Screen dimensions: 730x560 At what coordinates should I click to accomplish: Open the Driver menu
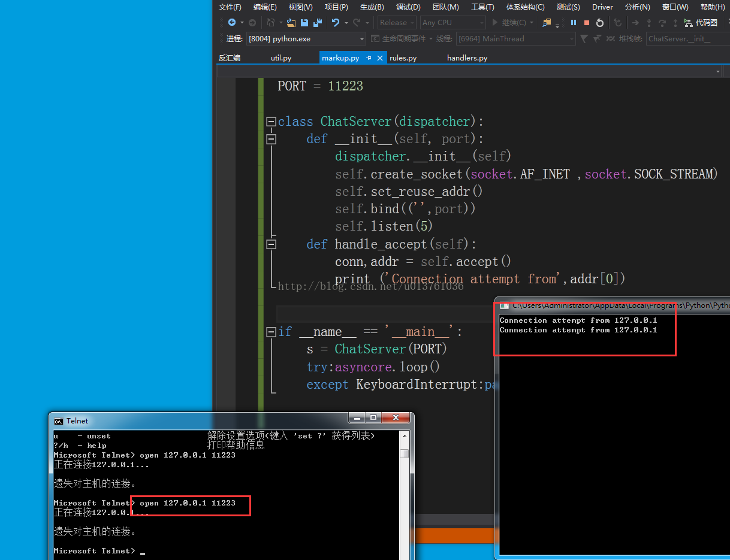(602, 7)
